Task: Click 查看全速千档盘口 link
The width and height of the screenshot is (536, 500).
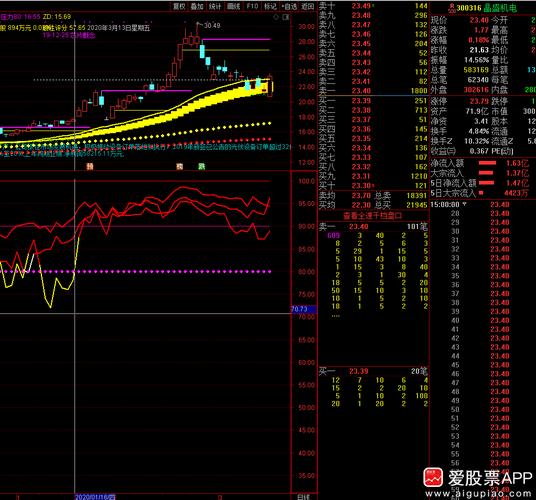Action: point(373,216)
